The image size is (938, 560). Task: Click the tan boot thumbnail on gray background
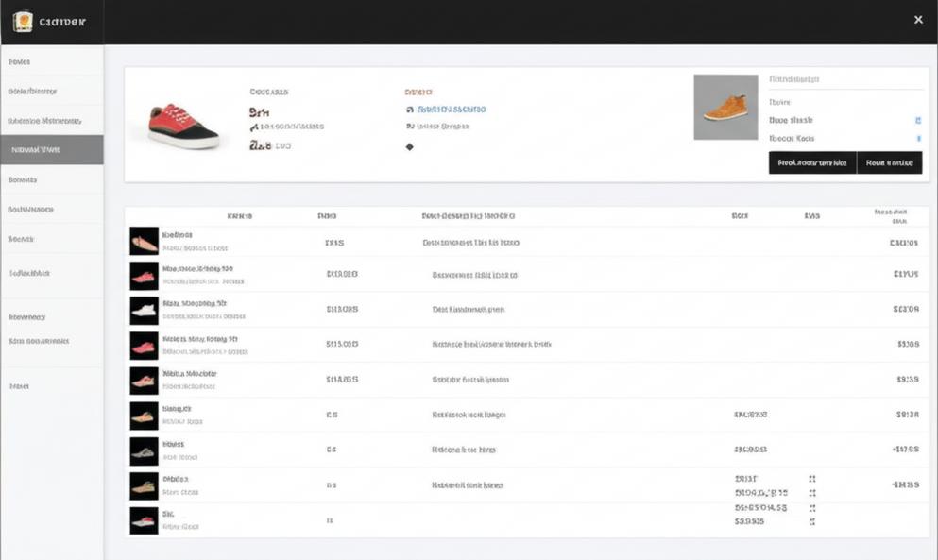725,107
